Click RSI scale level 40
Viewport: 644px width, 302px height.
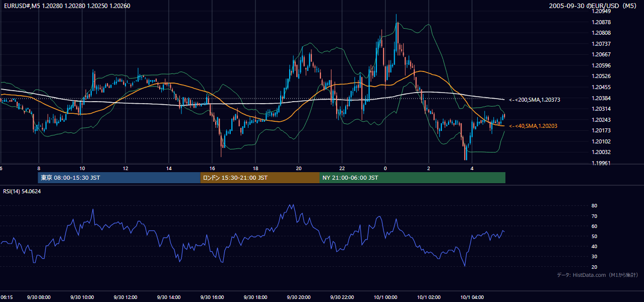pyautogui.click(x=594, y=247)
